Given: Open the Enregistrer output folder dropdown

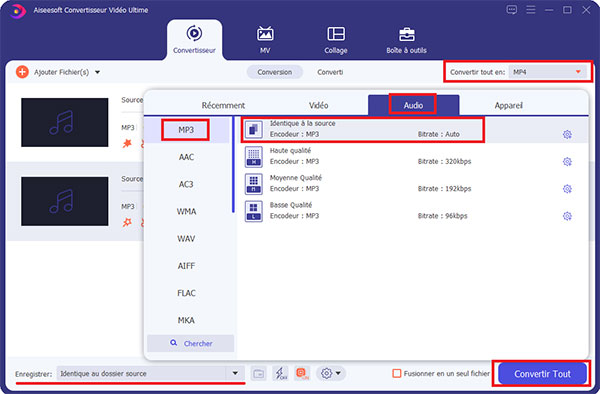Looking at the screenshot, I should (x=235, y=373).
